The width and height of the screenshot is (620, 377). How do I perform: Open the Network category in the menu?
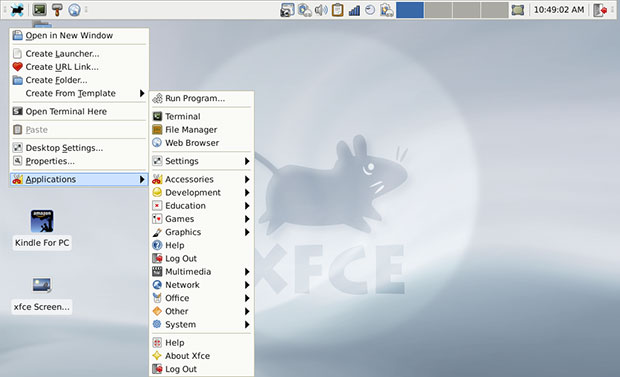coord(202,285)
